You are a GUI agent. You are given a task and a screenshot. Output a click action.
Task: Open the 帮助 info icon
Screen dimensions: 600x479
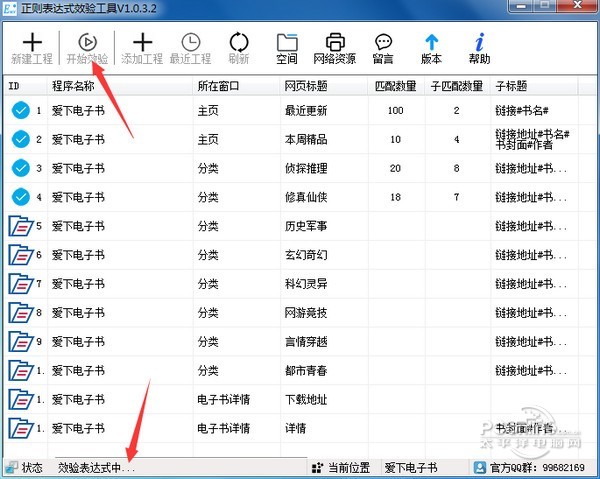click(479, 42)
